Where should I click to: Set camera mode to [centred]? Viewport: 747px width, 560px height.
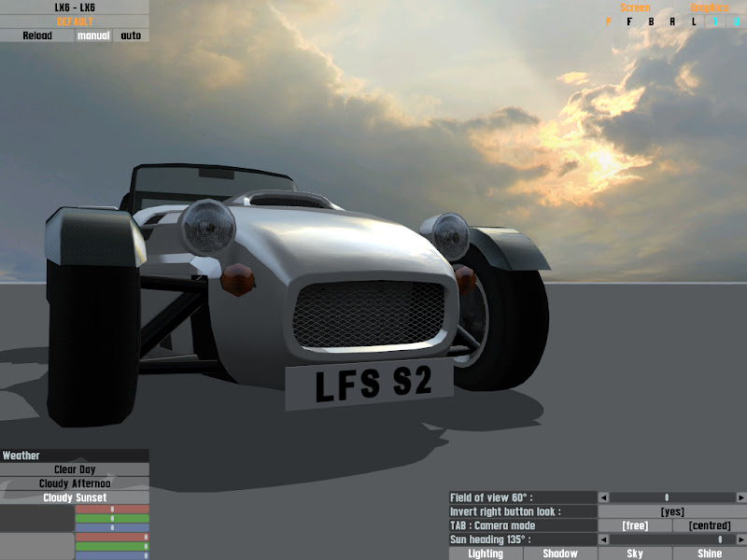coord(710,525)
